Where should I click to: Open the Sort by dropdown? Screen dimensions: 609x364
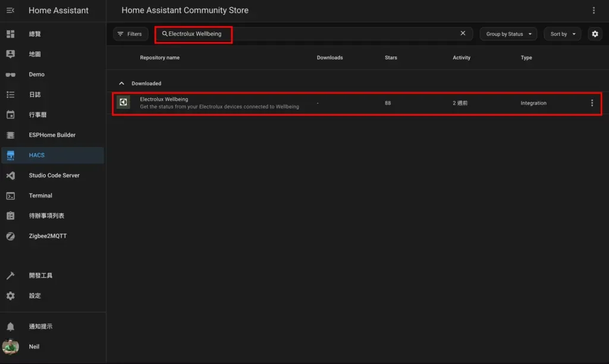[x=562, y=34]
